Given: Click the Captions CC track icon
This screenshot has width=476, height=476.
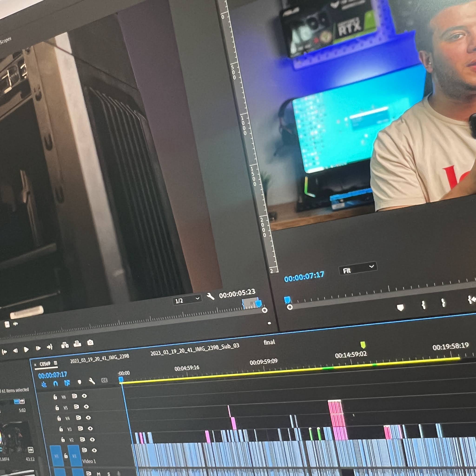Looking at the screenshot, I should (x=104, y=380).
